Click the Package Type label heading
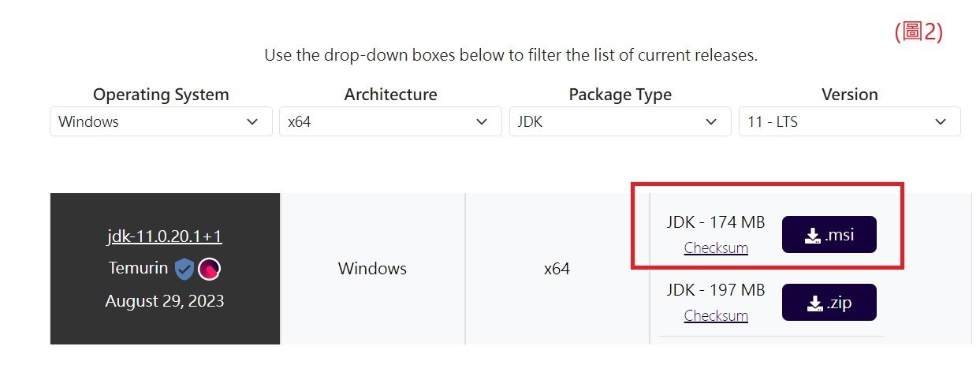Viewport: 980px width, 376px height. click(620, 95)
